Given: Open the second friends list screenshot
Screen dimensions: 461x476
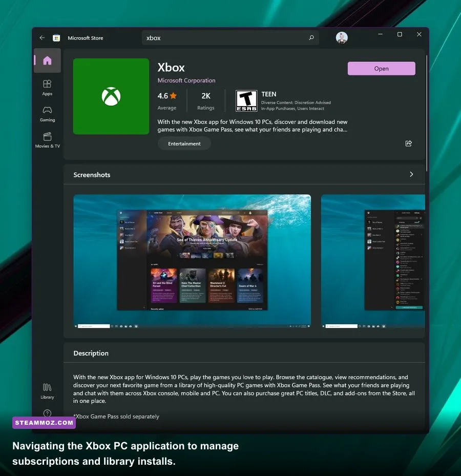Looking at the screenshot, I should 373,261.
